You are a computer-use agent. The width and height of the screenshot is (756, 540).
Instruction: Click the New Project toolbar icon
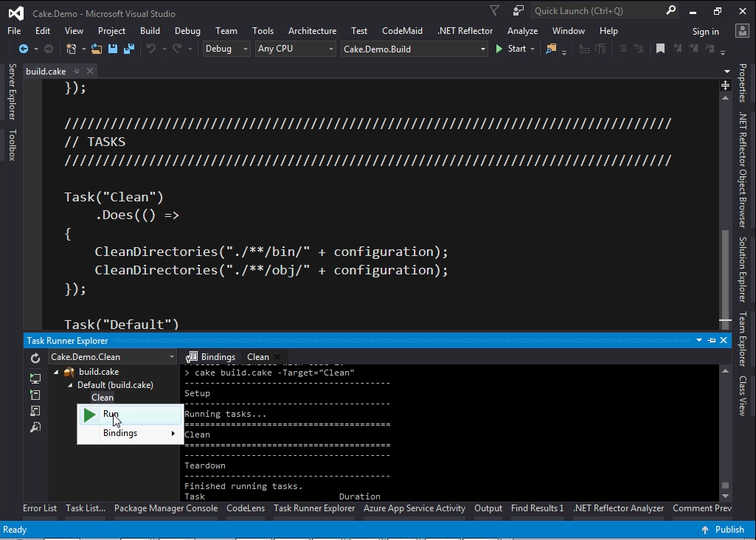pos(72,49)
